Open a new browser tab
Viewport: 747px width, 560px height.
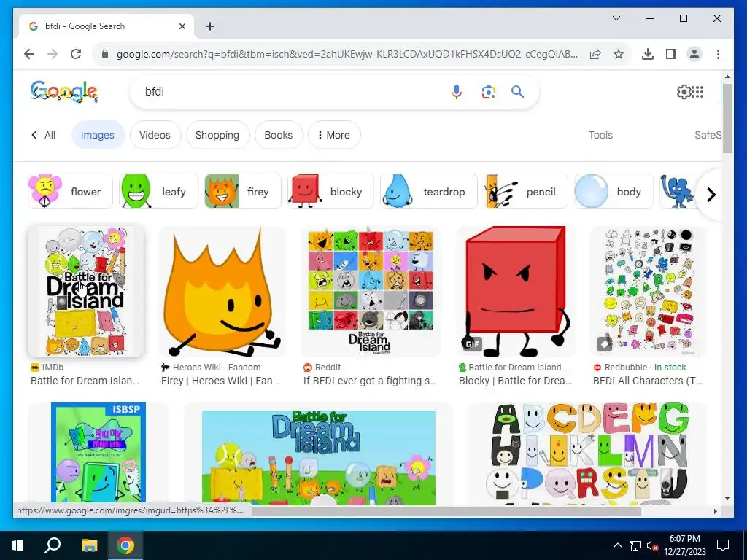209,26
